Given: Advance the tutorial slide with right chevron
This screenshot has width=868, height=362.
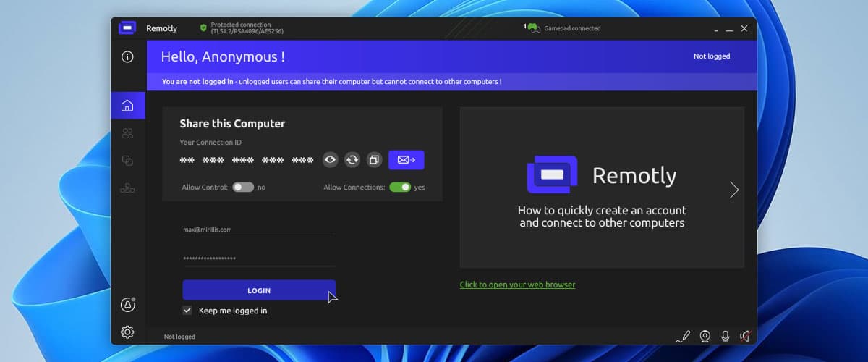Looking at the screenshot, I should click(x=734, y=190).
